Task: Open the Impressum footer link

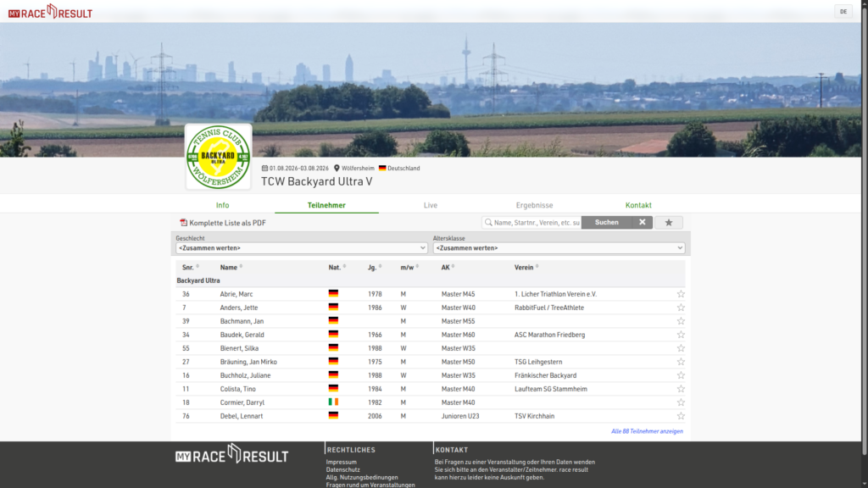Action: point(342,462)
